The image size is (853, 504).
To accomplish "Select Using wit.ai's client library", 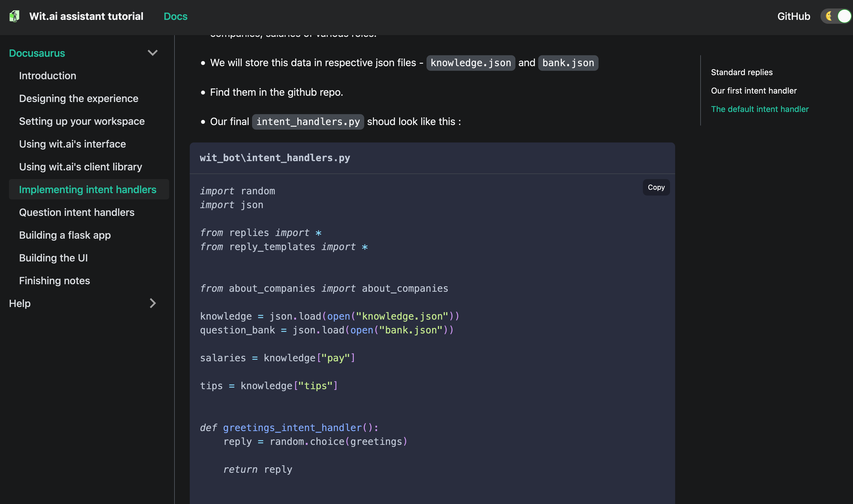I will [x=80, y=167].
